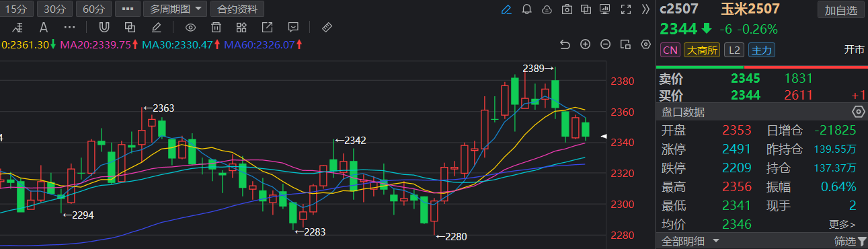Delete drawings with the trash icon
The height and width of the screenshot is (249, 868).
(x=216, y=28)
